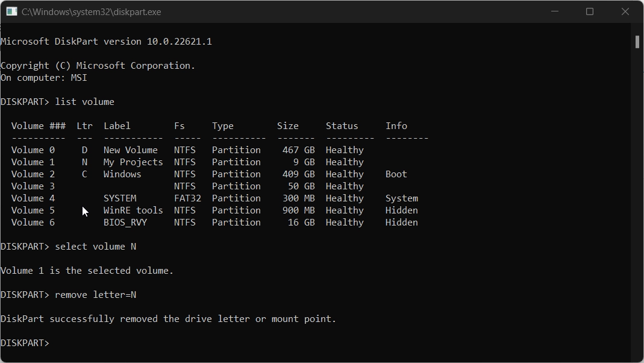The image size is (644, 363).
Task: Click drive letter 'D' in Volume 0 row
Action: [84, 150]
